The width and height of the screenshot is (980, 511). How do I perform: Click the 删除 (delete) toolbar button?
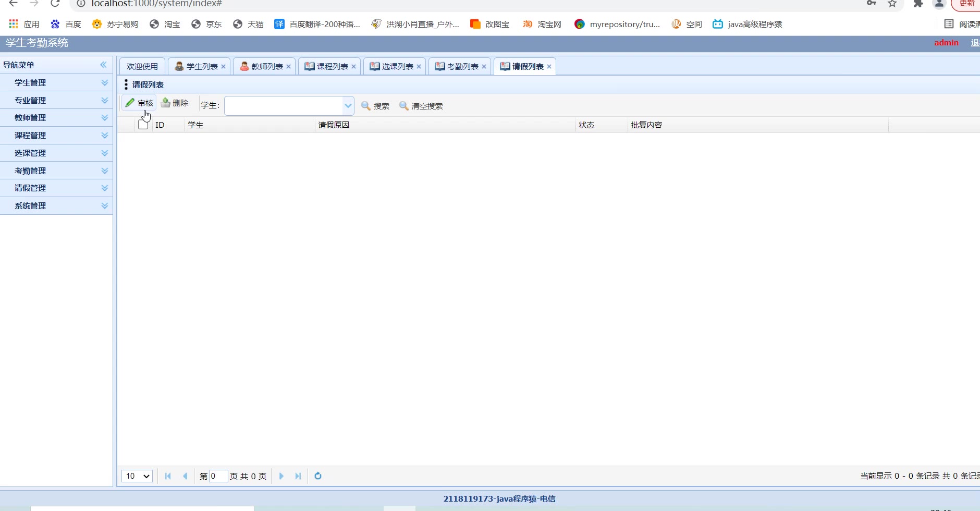click(175, 103)
